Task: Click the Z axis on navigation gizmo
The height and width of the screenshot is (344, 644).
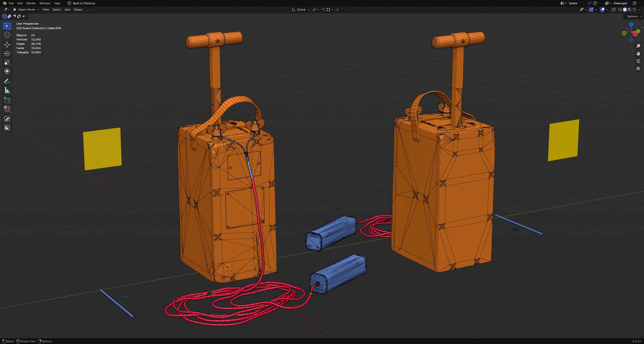Action: [631, 24]
